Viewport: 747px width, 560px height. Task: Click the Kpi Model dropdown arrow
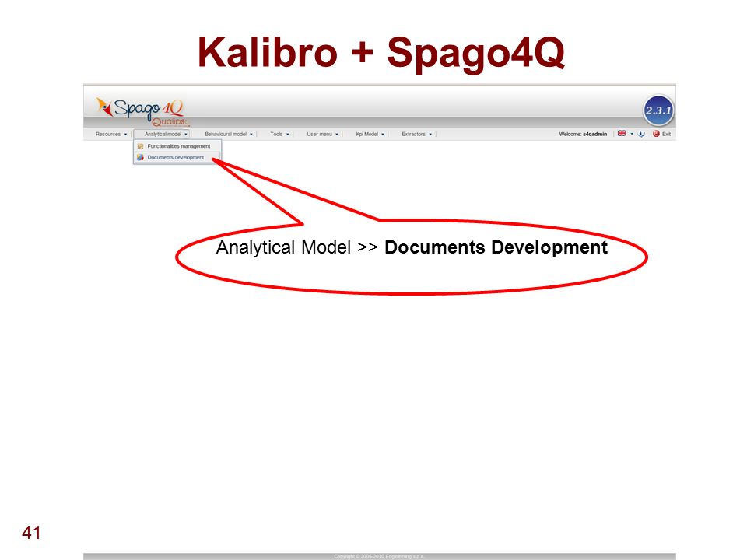383,135
